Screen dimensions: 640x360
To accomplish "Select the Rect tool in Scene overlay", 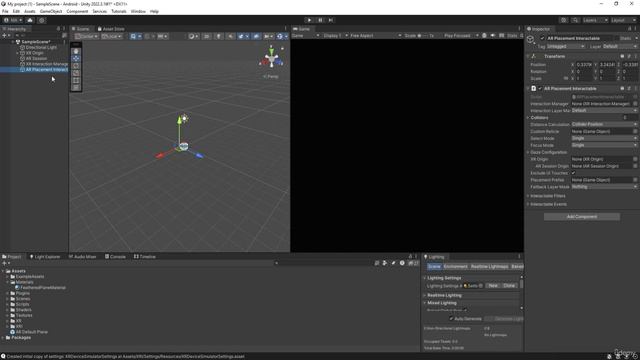I will click(76, 80).
